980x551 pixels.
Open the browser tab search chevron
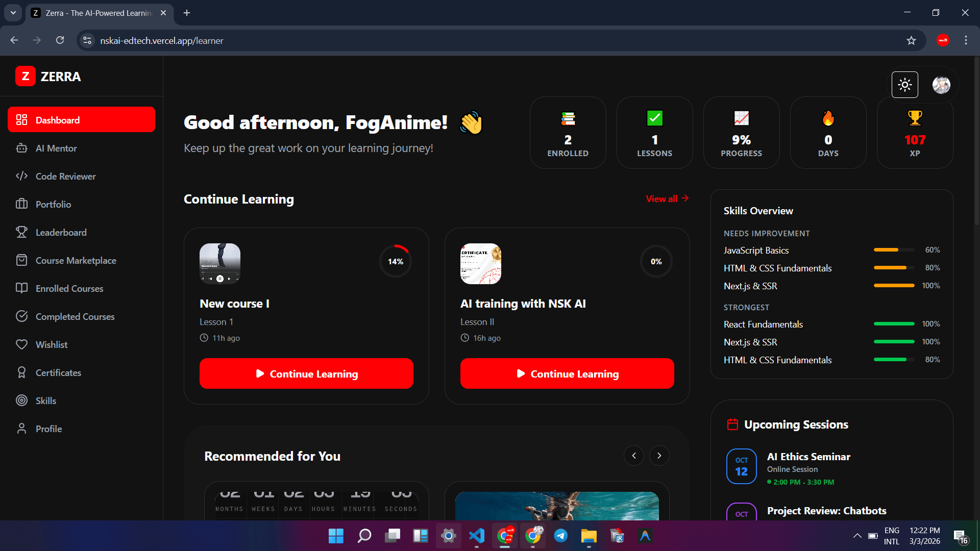(13, 13)
